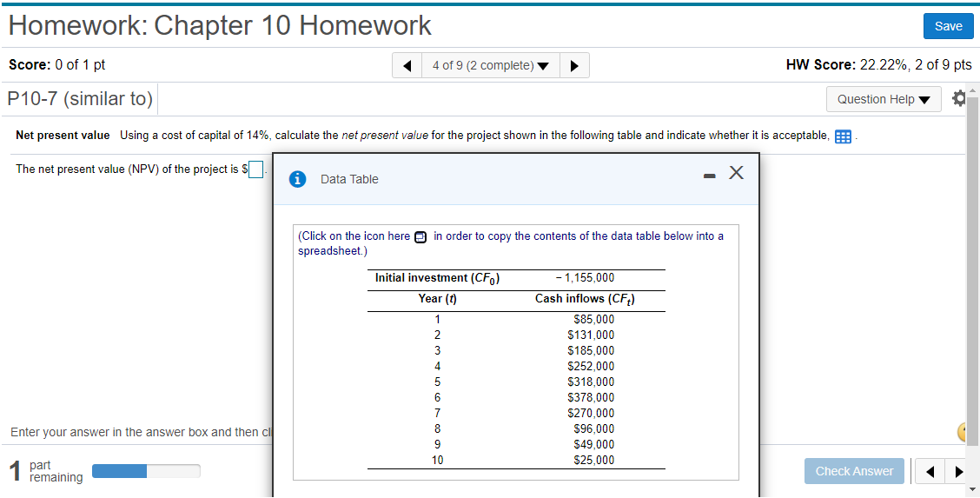The image size is (980, 498).
Task: Open settings gear icon next to Question Help
Action: click(x=958, y=98)
